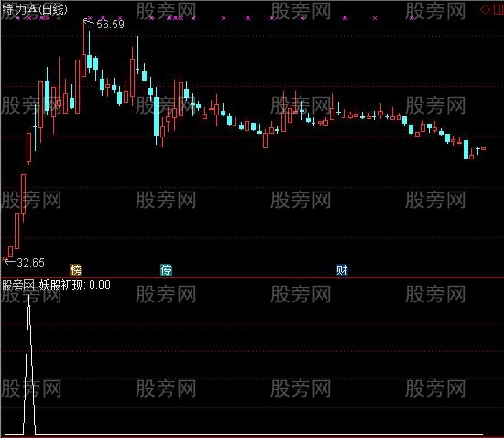The height and width of the screenshot is (438, 504).
Task: Click the red diamond icon at top right
Action: pos(485,10)
